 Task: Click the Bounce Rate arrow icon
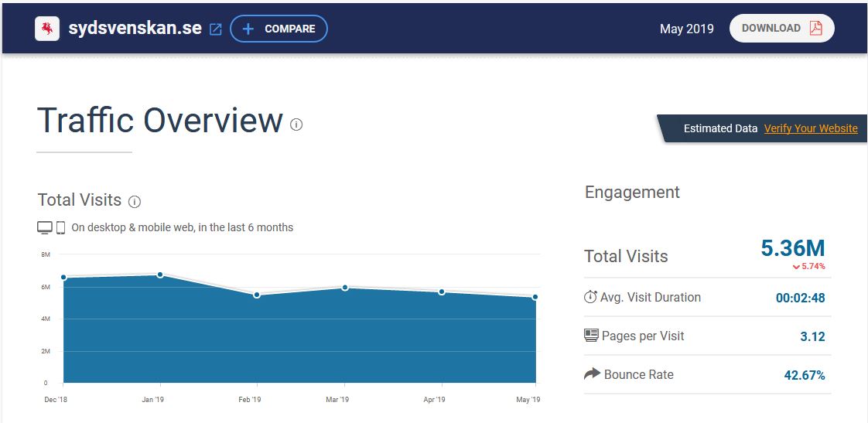[592, 374]
